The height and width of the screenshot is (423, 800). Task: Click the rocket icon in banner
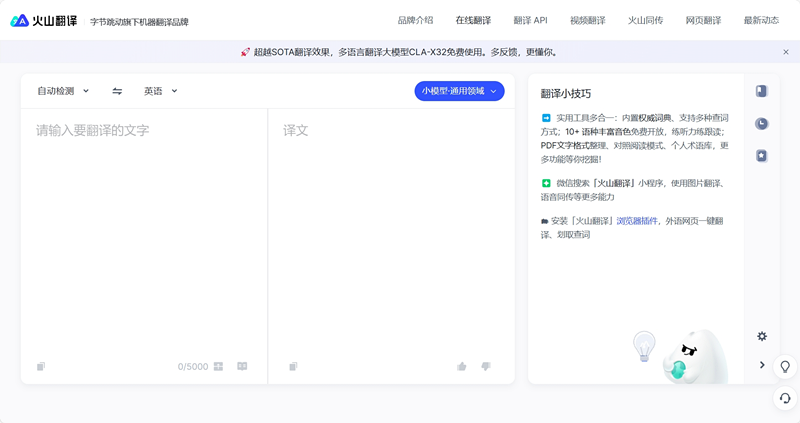click(x=245, y=52)
